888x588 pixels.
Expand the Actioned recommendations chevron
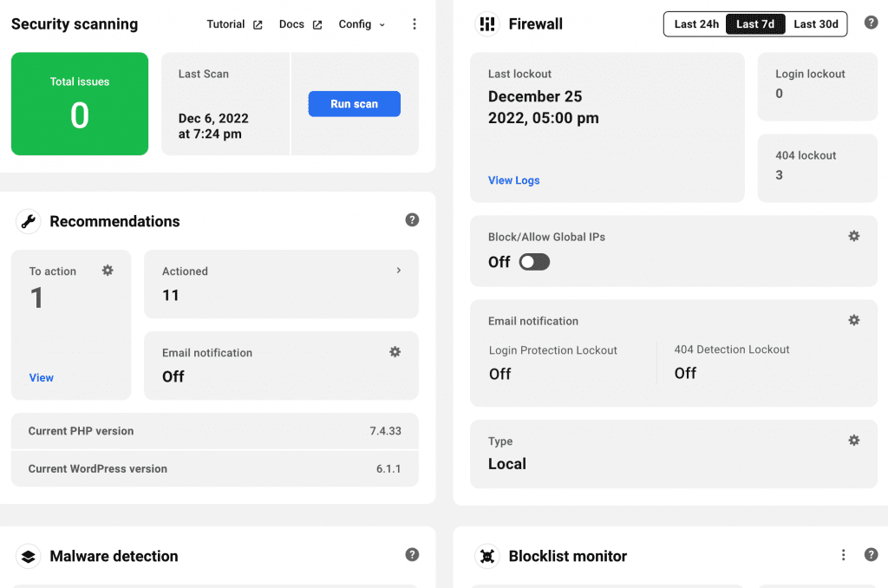399,271
